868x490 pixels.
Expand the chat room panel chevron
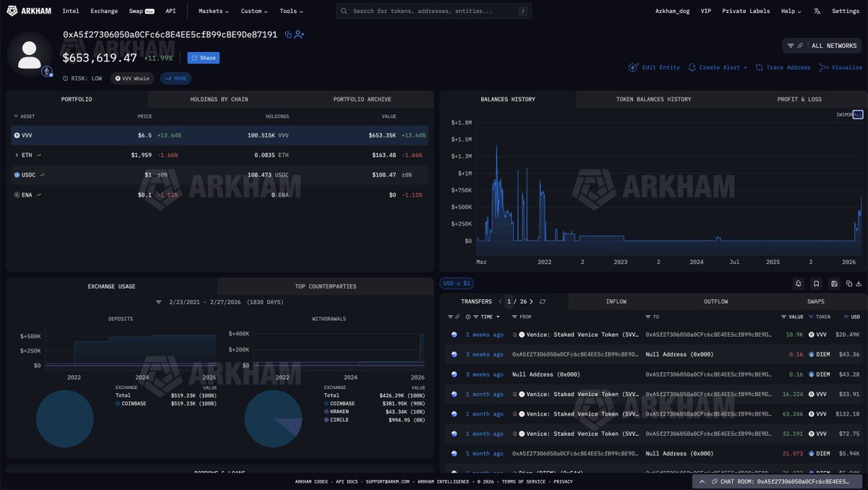pos(702,482)
